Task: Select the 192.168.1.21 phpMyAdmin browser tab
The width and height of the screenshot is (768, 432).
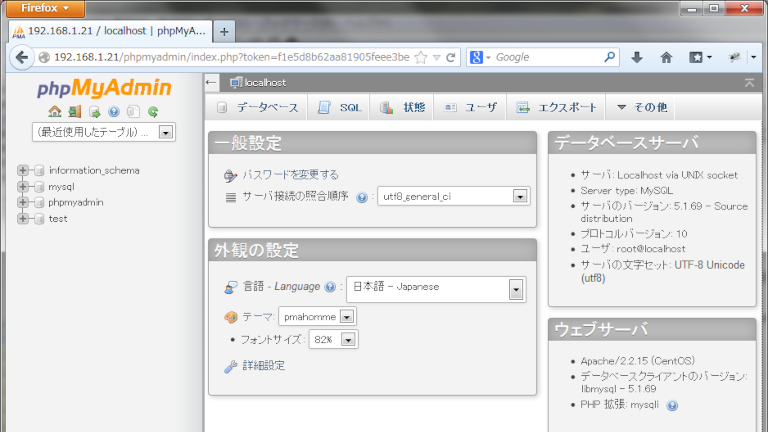Action: [111, 31]
